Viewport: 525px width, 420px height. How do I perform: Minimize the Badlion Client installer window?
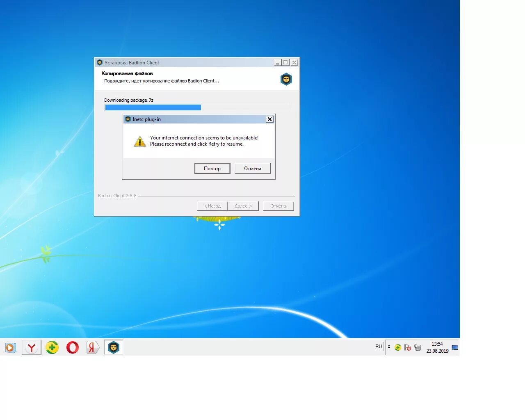click(278, 63)
